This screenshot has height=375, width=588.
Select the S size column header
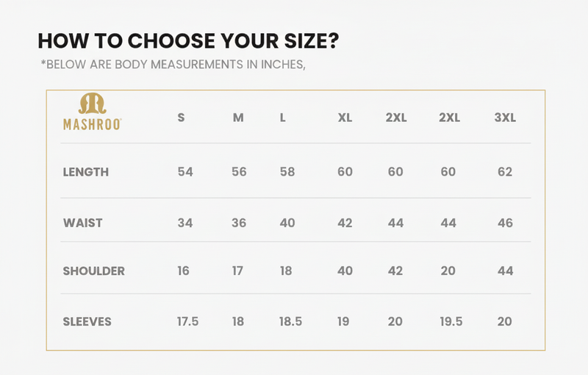point(182,118)
